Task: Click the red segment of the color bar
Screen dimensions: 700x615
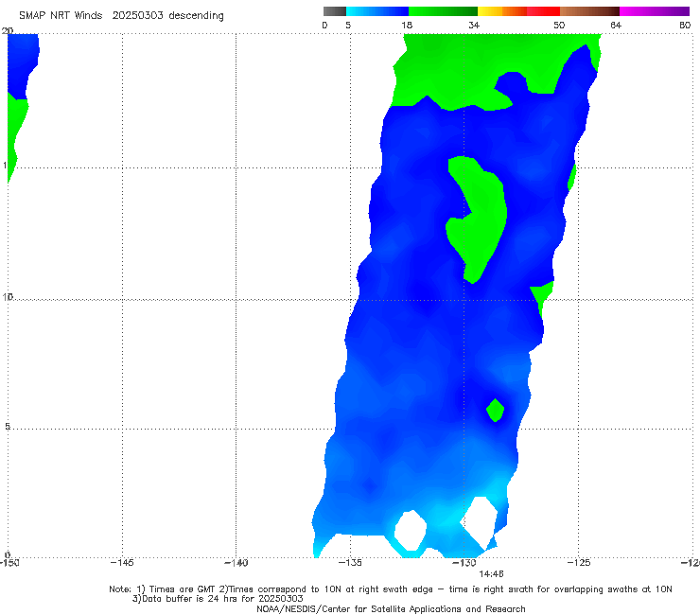Action: click(x=543, y=11)
